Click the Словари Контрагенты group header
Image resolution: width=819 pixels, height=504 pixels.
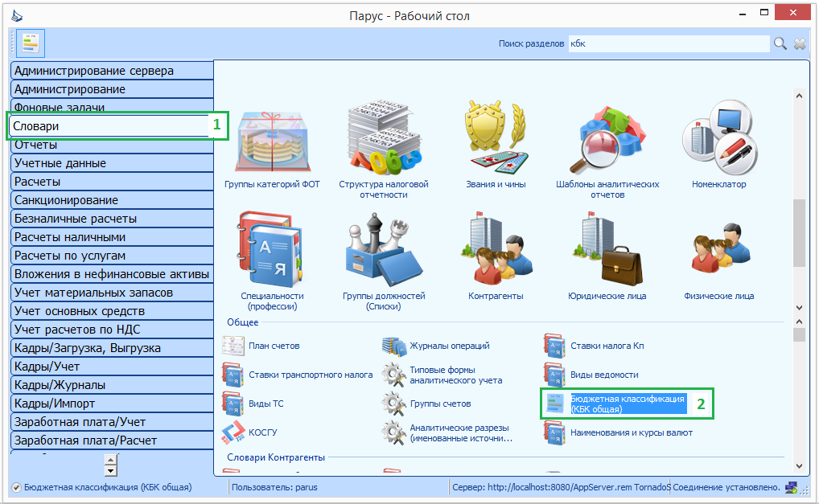pos(276,457)
